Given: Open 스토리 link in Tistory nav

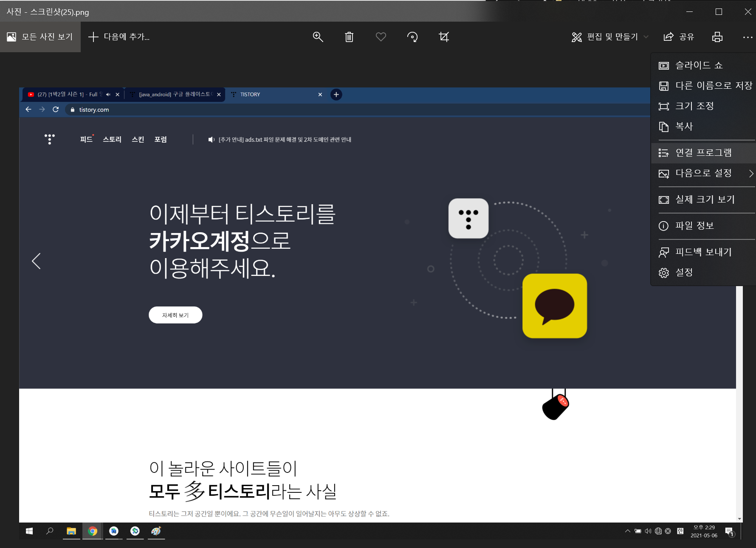Looking at the screenshot, I should coord(112,139).
